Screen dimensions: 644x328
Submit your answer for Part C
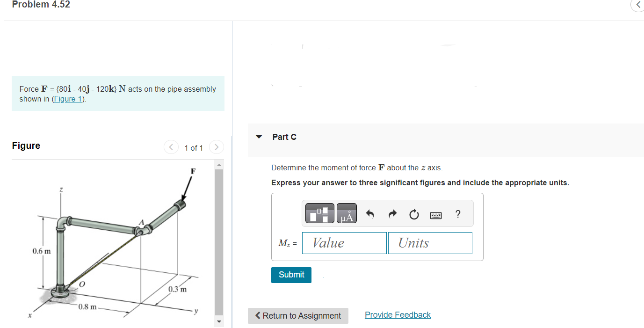291,275
